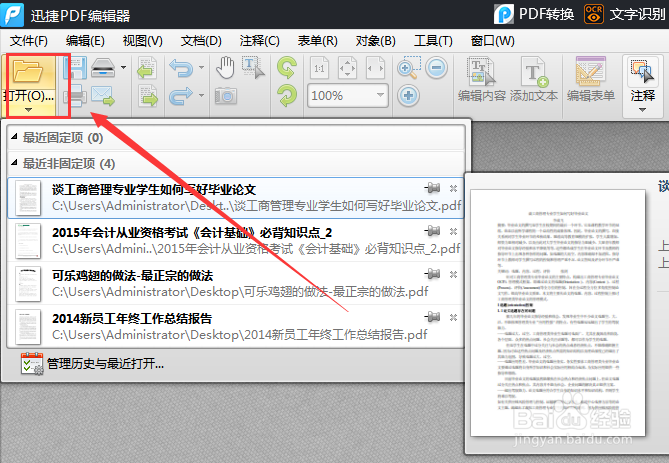Click the 添加文本 add text tool
This screenshot has height=463, width=669.
point(534,79)
